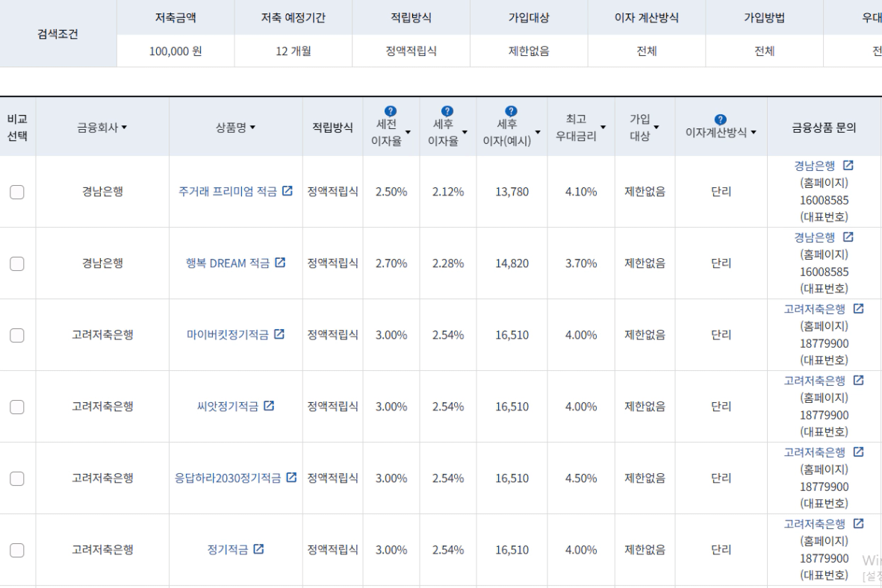The width and height of the screenshot is (882, 588).
Task: Visit 경남은행 homepage link in first row
Action: point(815,166)
